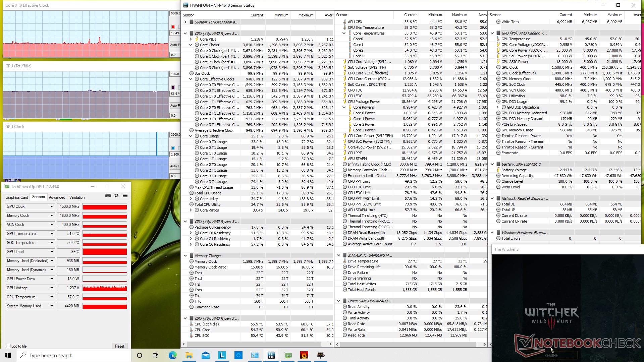Open the Advanced tab in GPU-Z
This screenshot has width=644, height=362.
point(57,197)
